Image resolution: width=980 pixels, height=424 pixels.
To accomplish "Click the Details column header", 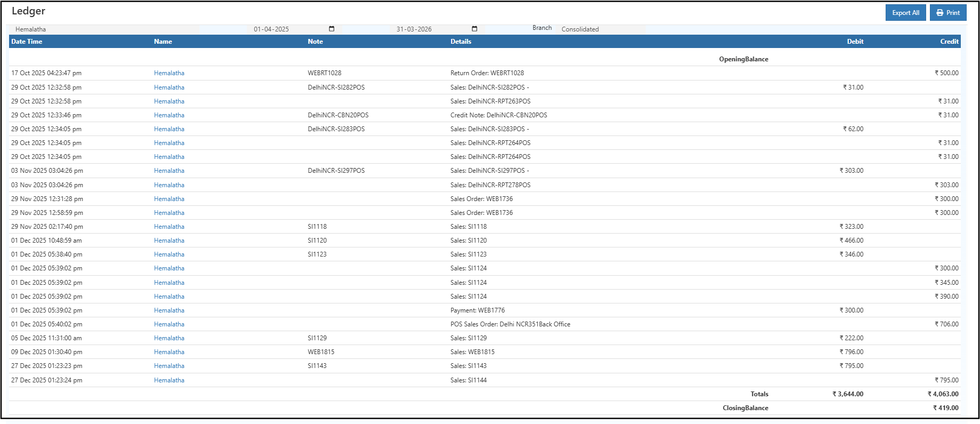I will pyautogui.click(x=461, y=42).
